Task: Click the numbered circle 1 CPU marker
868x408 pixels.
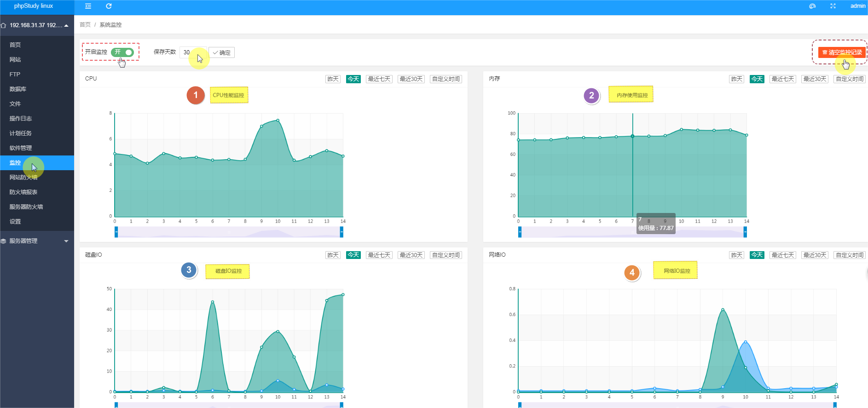Action: pos(196,95)
